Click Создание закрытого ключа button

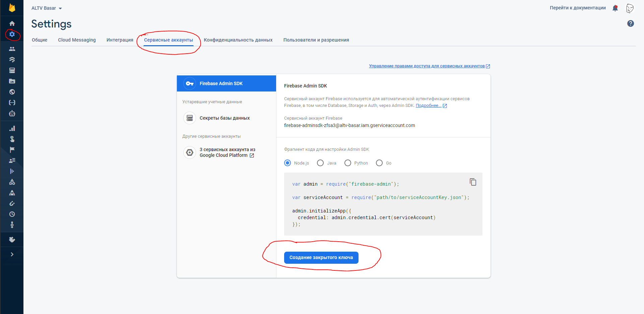pos(321,258)
